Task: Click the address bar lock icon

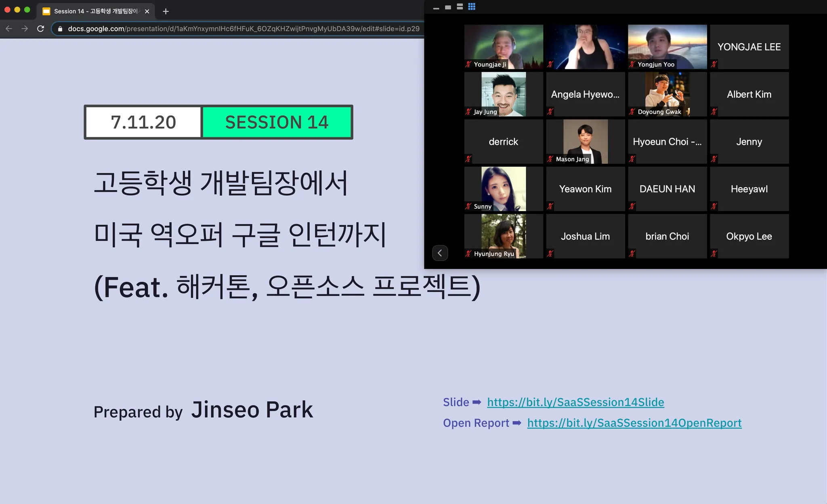Action: (60, 29)
